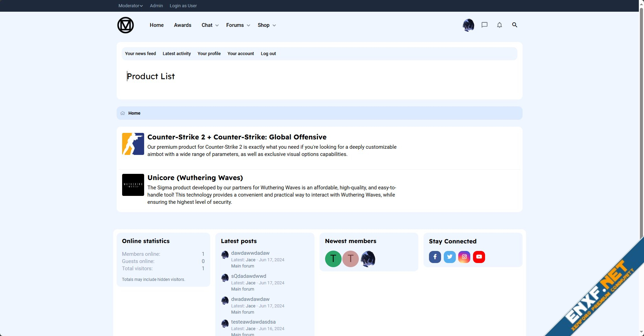Click the search magnifier icon
The width and height of the screenshot is (644, 336).
click(x=515, y=25)
